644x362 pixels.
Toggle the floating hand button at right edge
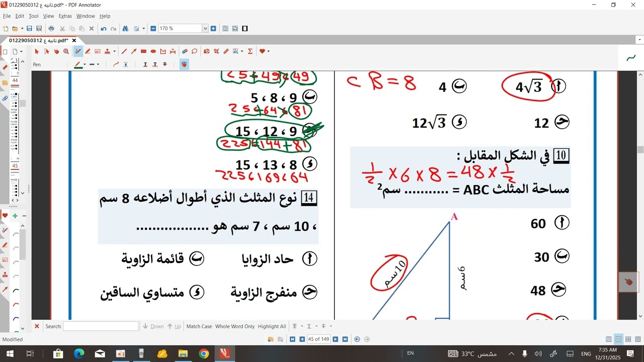pyautogui.click(x=628, y=282)
